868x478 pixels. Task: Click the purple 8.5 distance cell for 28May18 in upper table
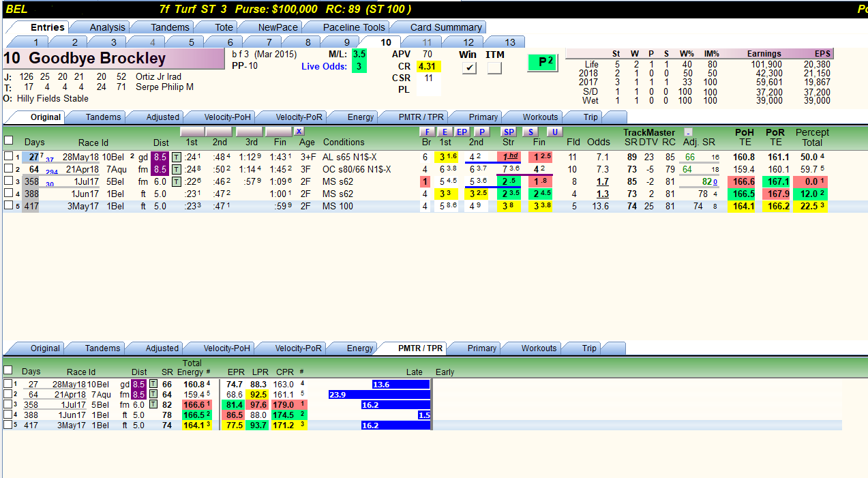(161, 158)
